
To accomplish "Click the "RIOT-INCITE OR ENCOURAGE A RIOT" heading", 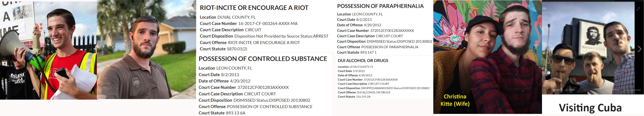I will point(254,8).
